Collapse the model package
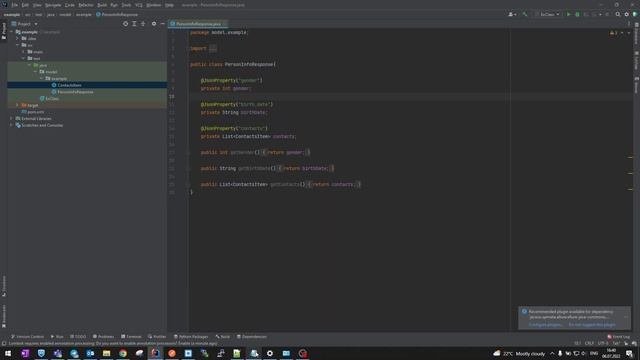The width and height of the screenshot is (640, 360). point(36,72)
